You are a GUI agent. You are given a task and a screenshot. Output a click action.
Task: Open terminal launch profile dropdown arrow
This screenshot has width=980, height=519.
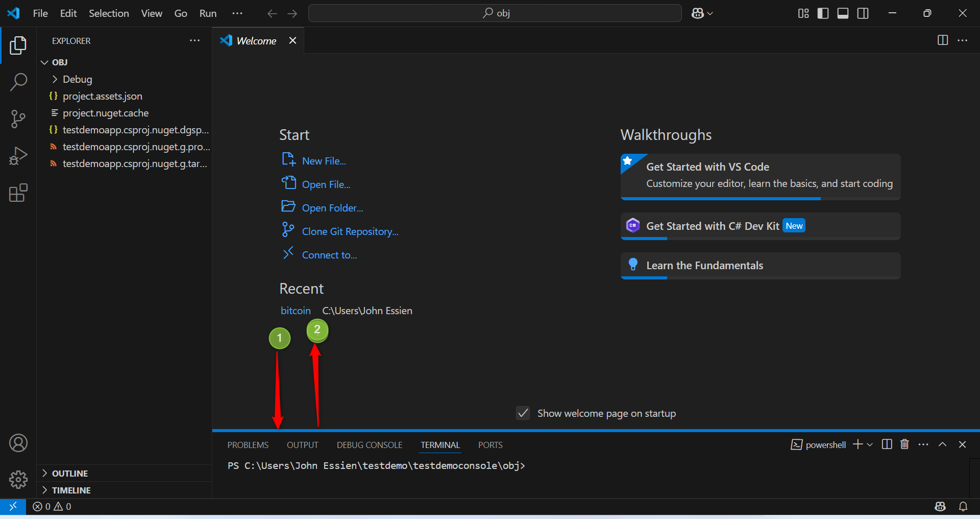pos(870,445)
